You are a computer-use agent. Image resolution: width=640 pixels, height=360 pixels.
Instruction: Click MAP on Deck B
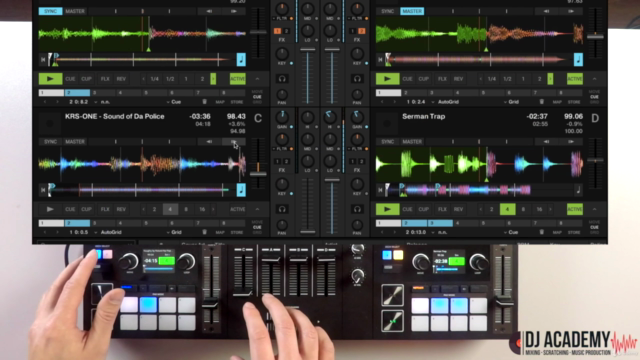tap(557, 102)
